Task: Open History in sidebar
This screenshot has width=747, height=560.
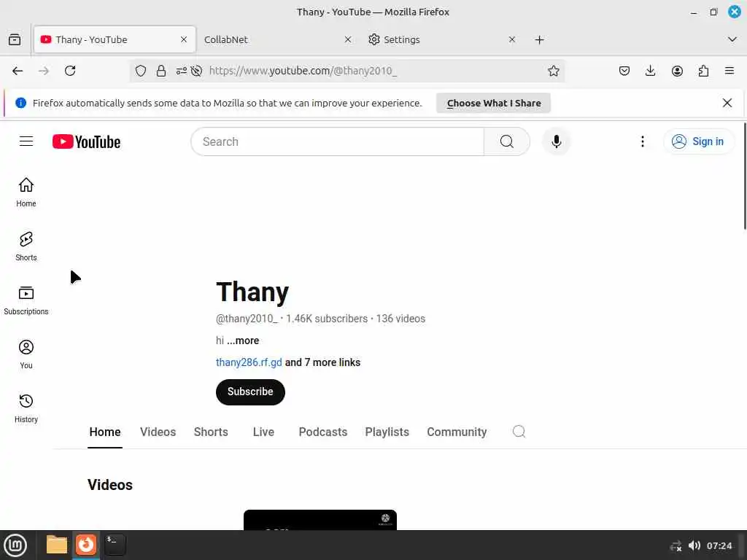Action: pos(26,408)
